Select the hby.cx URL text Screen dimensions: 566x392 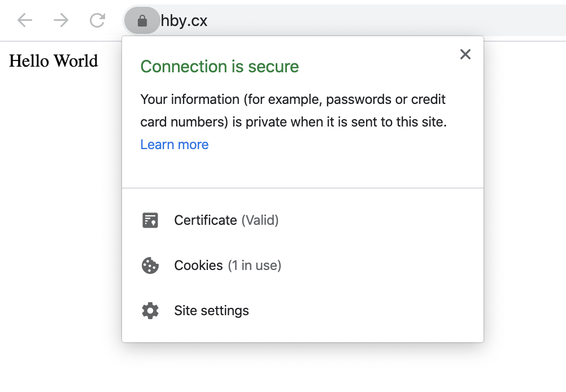(184, 20)
